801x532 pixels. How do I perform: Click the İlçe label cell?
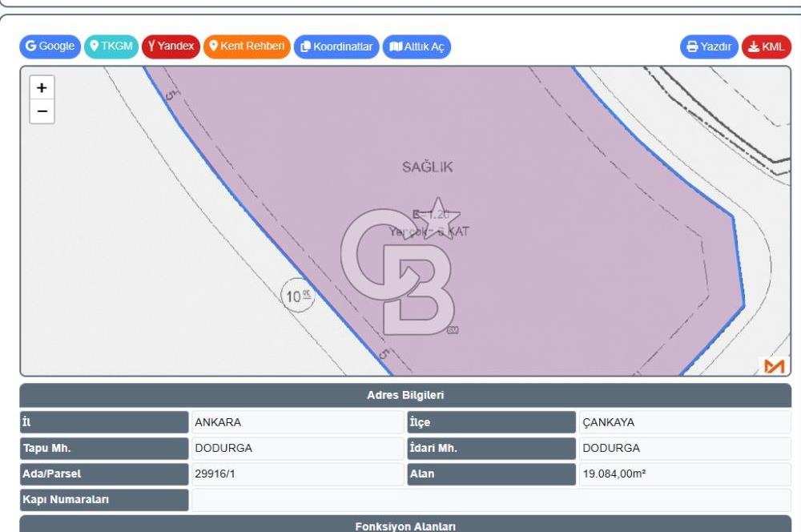click(x=492, y=422)
